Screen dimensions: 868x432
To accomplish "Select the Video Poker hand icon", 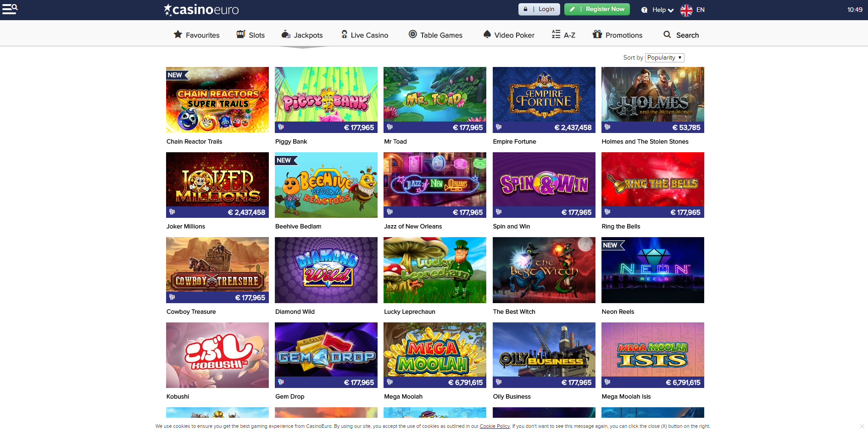I will tap(487, 34).
